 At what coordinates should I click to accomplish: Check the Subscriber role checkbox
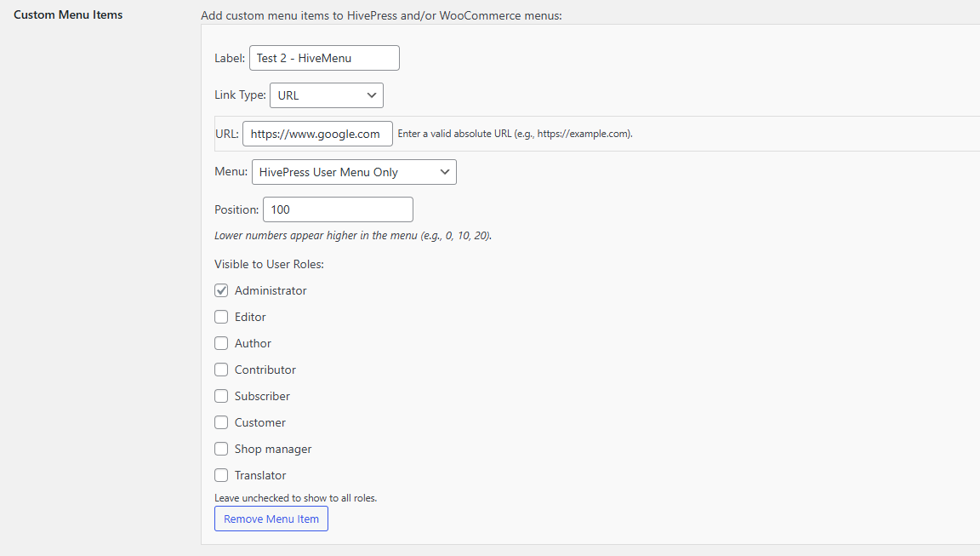(x=221, y=396)
